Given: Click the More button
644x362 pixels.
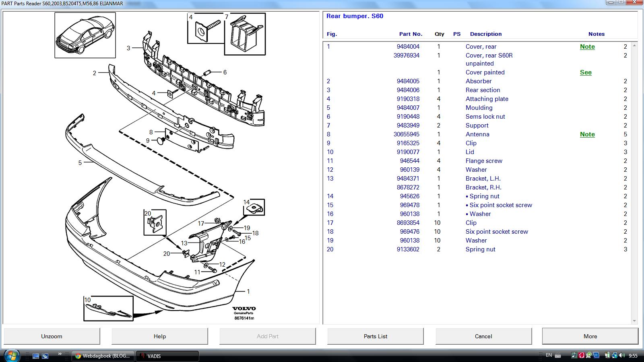Looking at the screenshot, I should point(590,336).
